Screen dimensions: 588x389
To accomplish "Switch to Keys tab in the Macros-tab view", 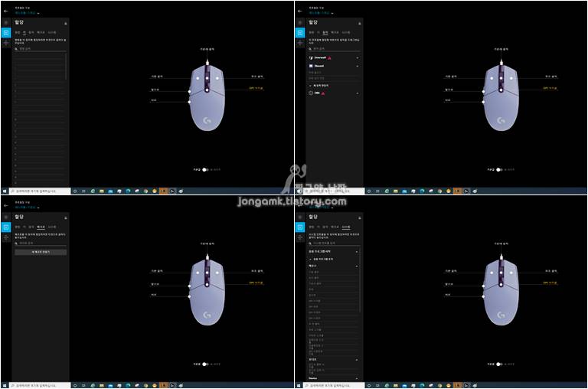I will [24, 227].
